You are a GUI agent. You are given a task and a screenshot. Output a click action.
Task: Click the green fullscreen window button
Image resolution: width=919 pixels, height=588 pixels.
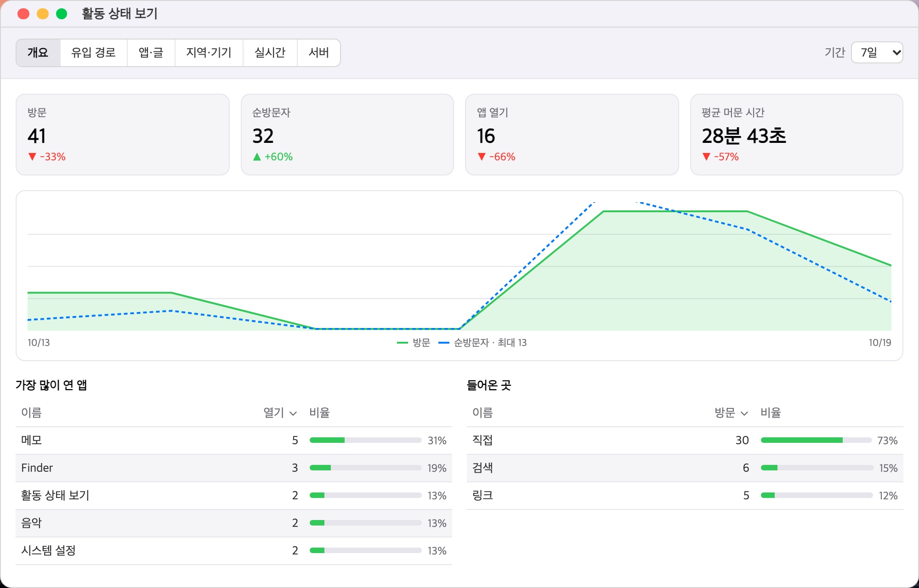click(62, 14)
